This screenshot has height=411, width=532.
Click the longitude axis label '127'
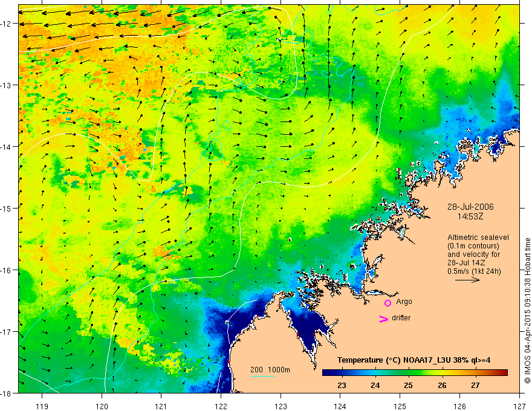[x=519, y=406]
